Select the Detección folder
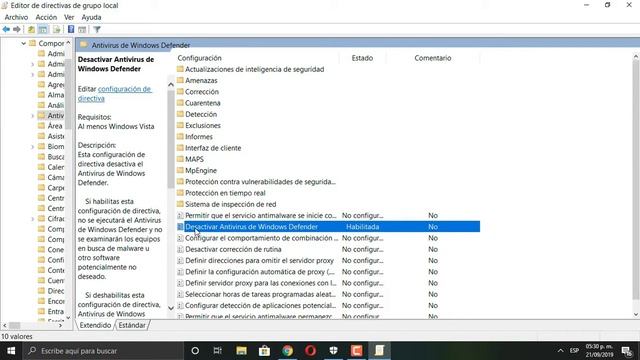 coord(197,114)
